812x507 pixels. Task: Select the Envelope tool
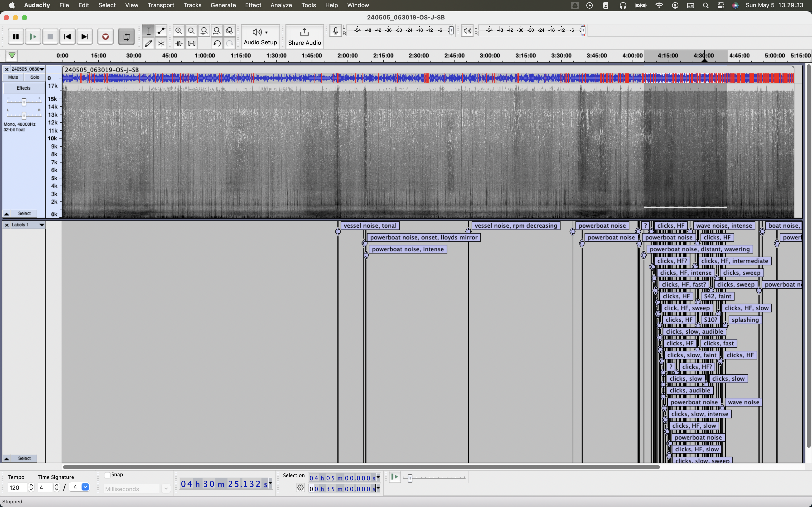(161, 31)
